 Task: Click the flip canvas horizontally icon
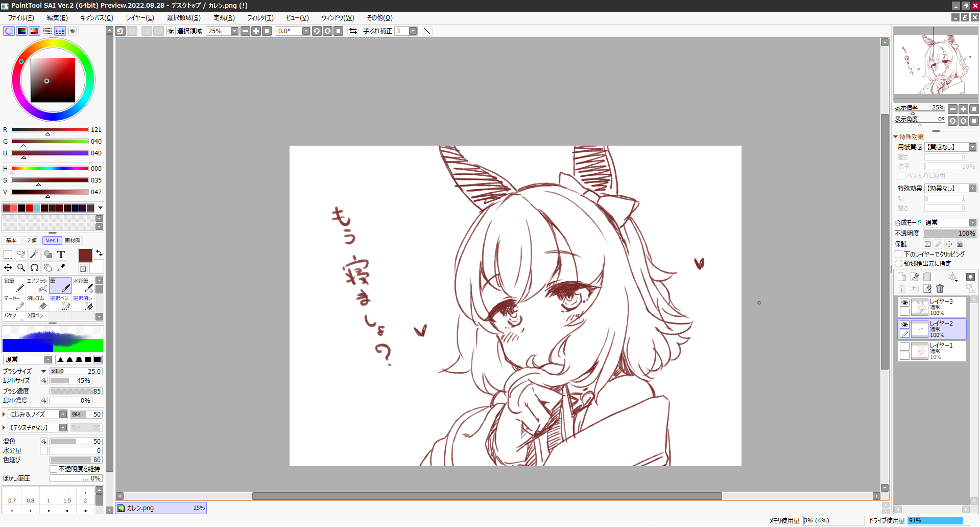coord(353,31)
